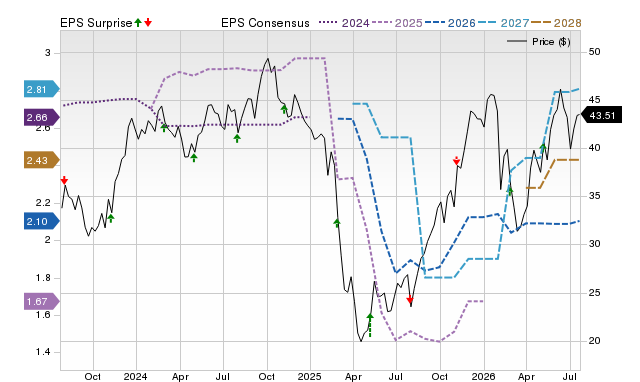Image resolution: width=640 pixels, height=382 pixels.
Task: Click the green surprise arrow near March 2024
Action: click(x=164, y=127)
